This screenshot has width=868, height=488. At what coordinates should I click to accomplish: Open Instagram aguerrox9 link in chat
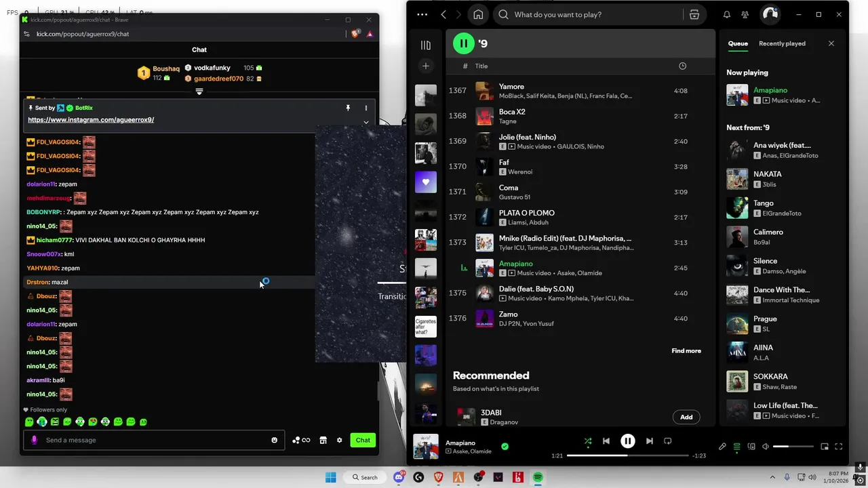(x=91, y=120)
